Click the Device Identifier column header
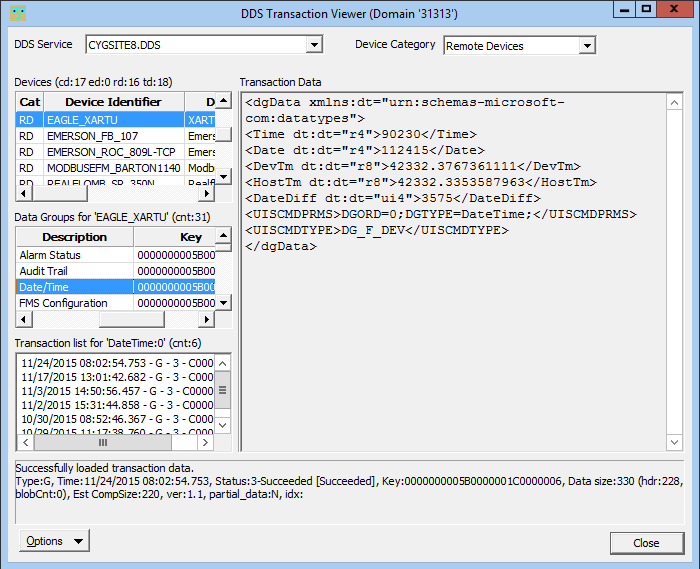Image resolution: width=700 pixels, height=569 pixels. coord(114,102)
